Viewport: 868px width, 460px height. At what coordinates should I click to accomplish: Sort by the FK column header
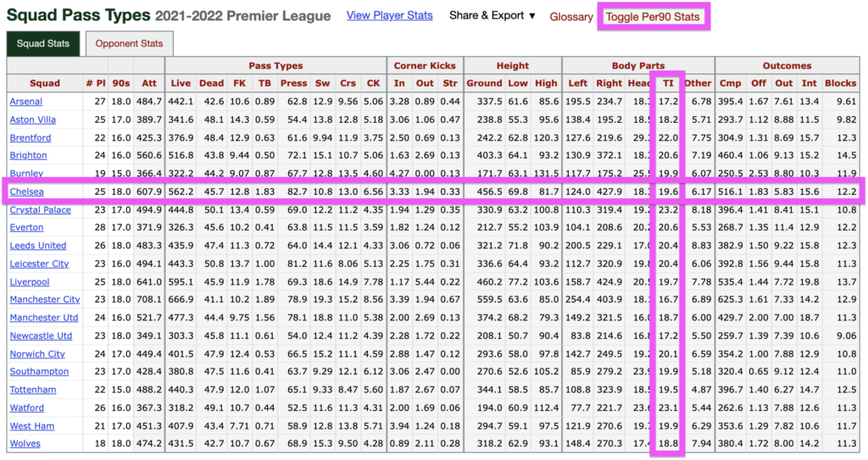tap(239, 83)
